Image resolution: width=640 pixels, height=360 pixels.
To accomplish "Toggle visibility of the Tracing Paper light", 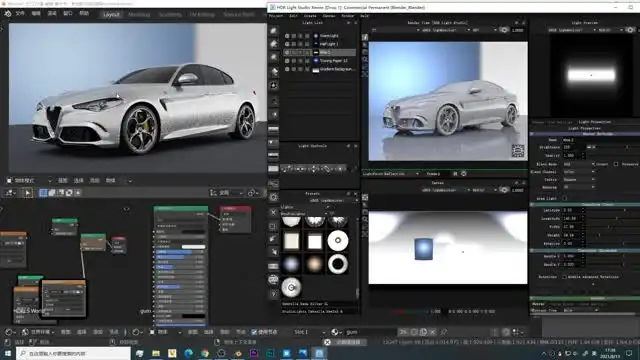I will (287, 61).
